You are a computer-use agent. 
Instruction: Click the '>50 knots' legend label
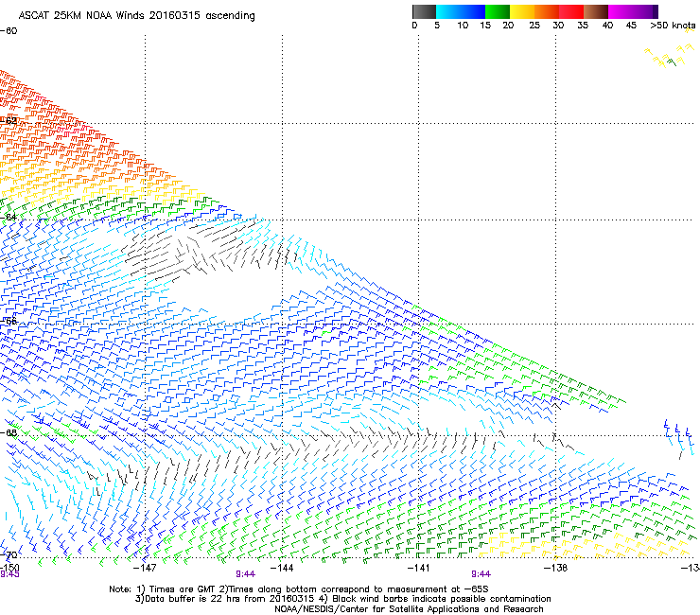tap(673, 26)
